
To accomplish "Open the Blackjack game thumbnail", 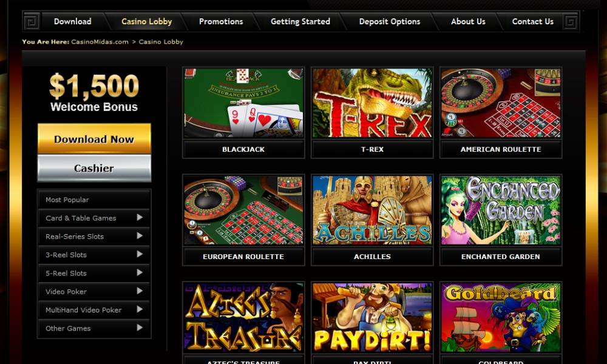I will 243,103.
